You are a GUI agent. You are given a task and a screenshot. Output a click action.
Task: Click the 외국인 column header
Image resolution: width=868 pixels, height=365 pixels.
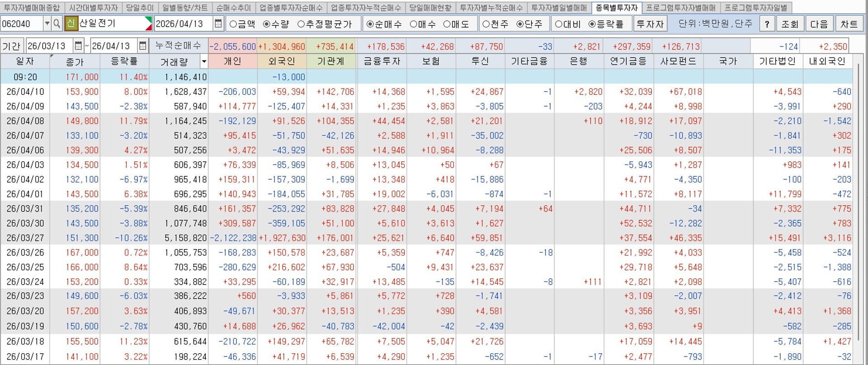coord(282,61)
